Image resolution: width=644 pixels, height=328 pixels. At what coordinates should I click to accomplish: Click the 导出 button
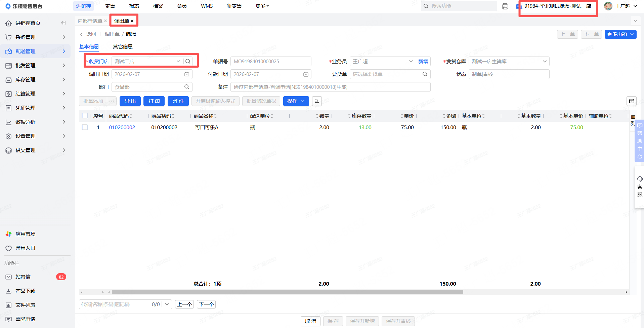pyautogui.click(x=130, y=101)
